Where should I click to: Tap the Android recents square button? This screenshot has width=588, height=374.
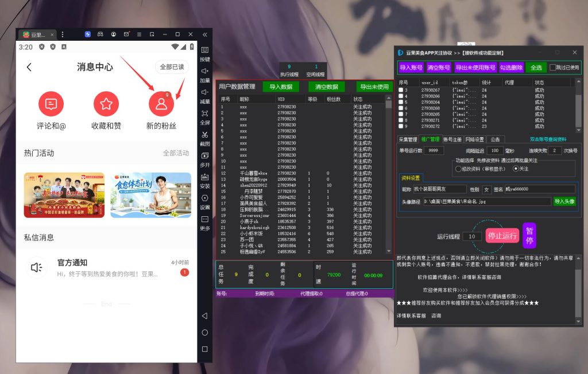coord(205,349)
